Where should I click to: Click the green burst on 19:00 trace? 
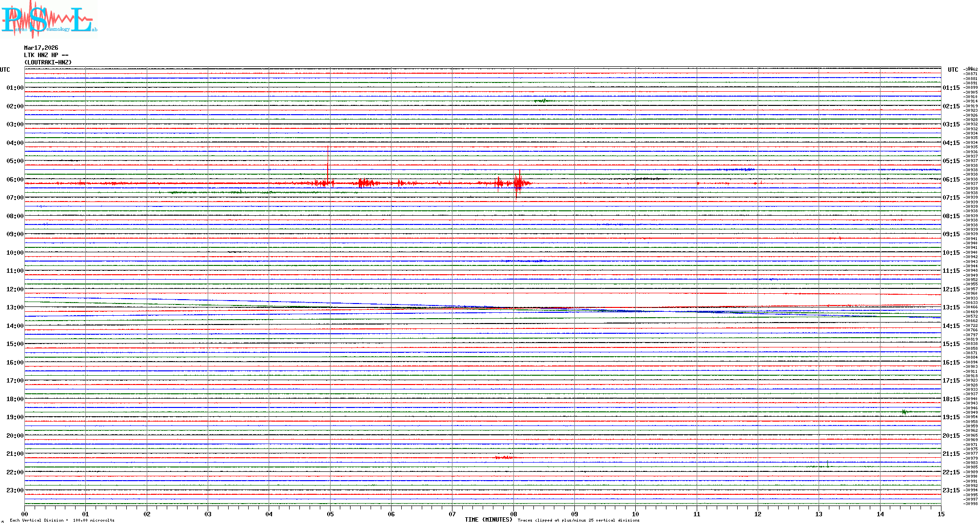[905, 412]
